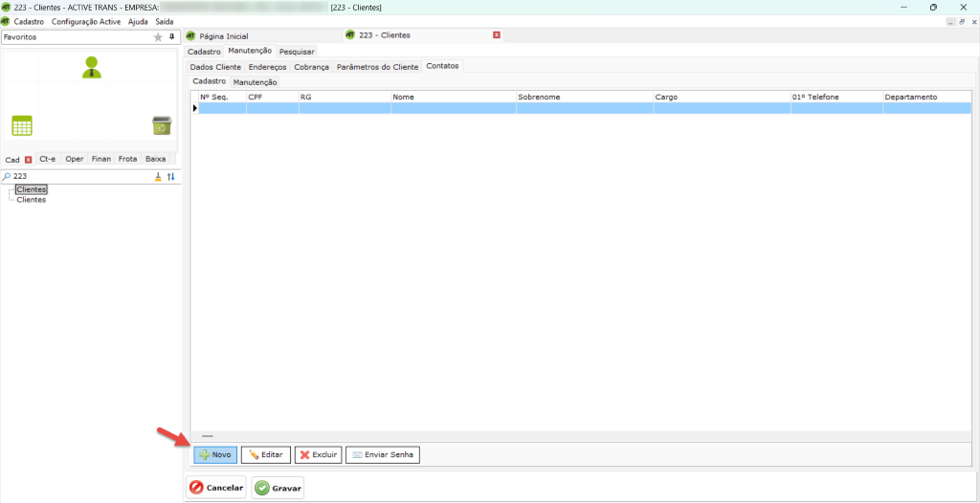The height and width of the screenshot is (503, 980).
Task: Click the blue sort arrows icon
Action: [171, 177]
